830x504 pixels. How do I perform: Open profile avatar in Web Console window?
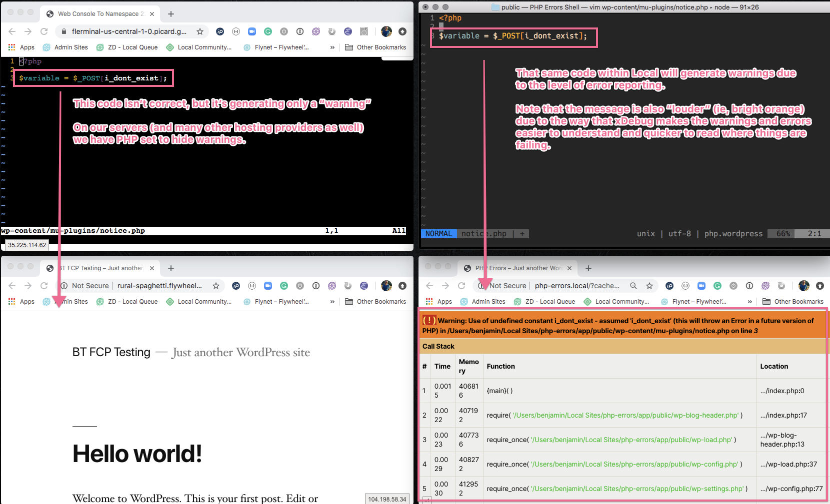(386, 31)
